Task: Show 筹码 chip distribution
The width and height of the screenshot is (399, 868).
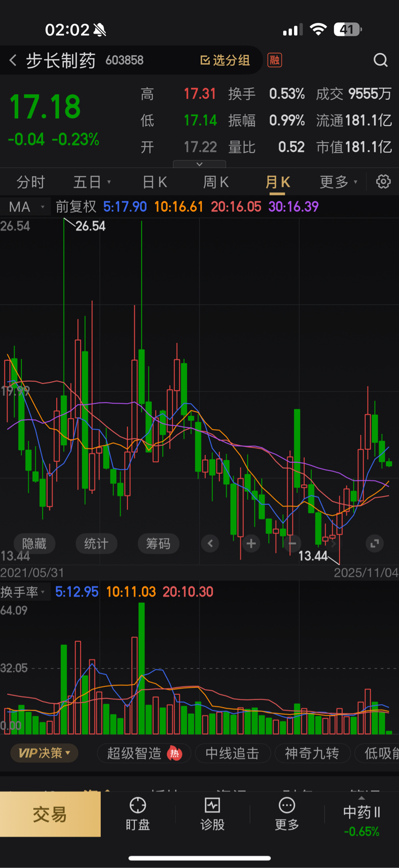Action: 158,543
